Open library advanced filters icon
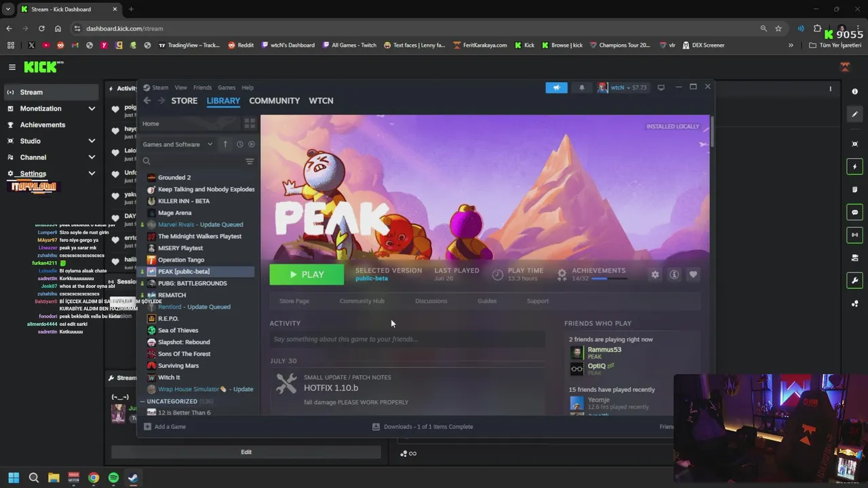Image resolution: width=868 pixels, height=488 pixels. click(x=250, y=161)
